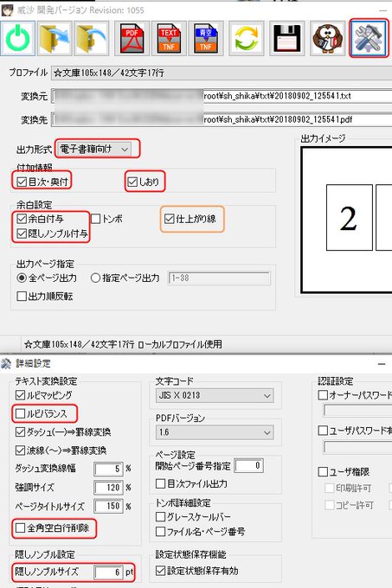Click the ページタイトルサイズ value field
The image size is (392, 588).
pos(108,506)
